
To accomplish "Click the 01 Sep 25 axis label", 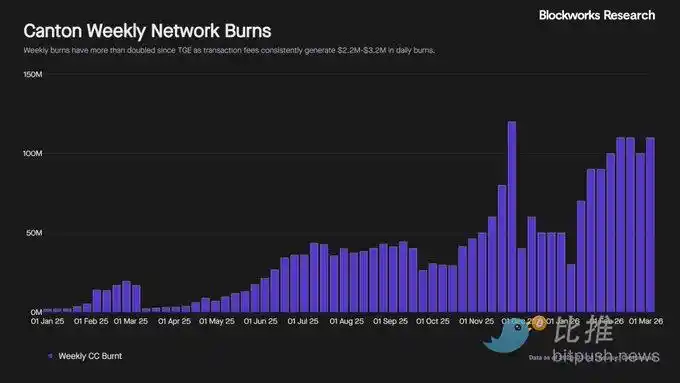I will point(391,321).
